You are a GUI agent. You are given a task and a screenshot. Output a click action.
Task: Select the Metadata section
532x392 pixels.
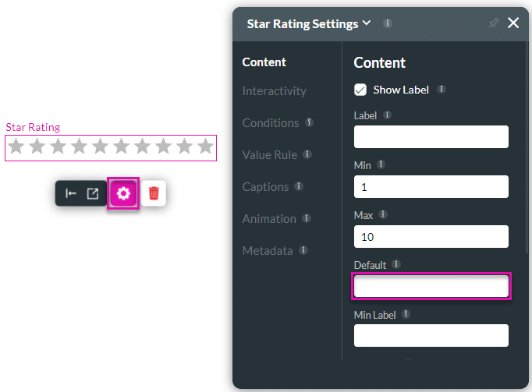tap(268, 251)
